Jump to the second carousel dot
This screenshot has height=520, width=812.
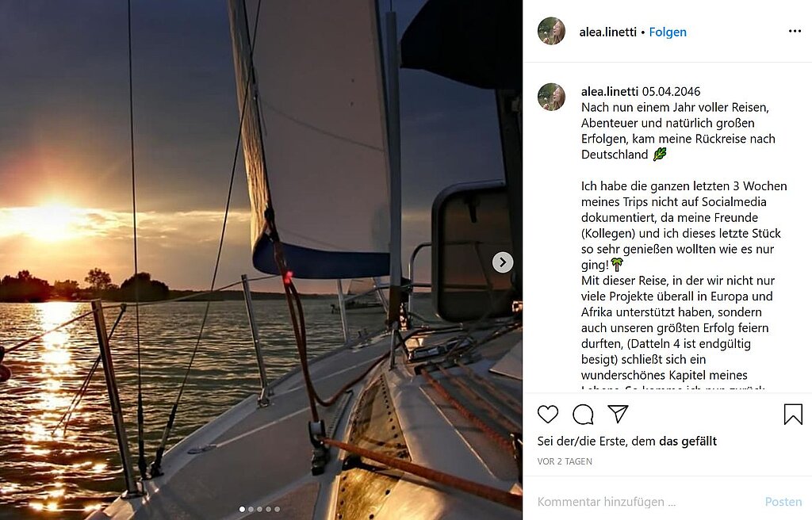251,509
